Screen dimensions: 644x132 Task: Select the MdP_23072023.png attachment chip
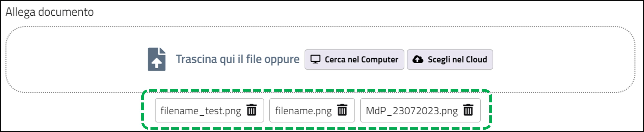(420, 110)
